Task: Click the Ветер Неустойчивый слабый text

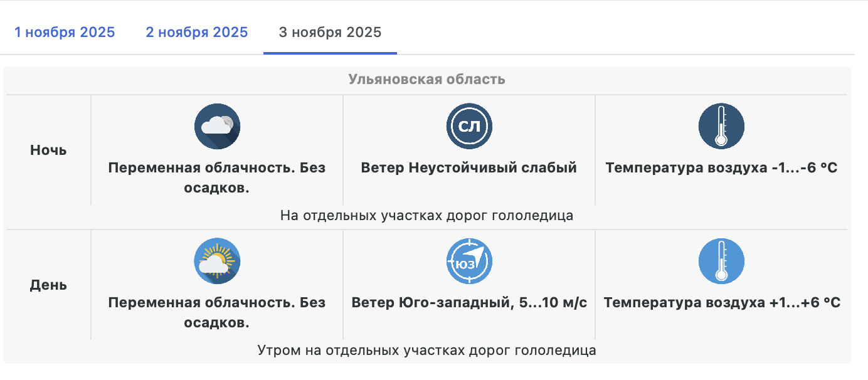Action: click(x=469, y=168)
